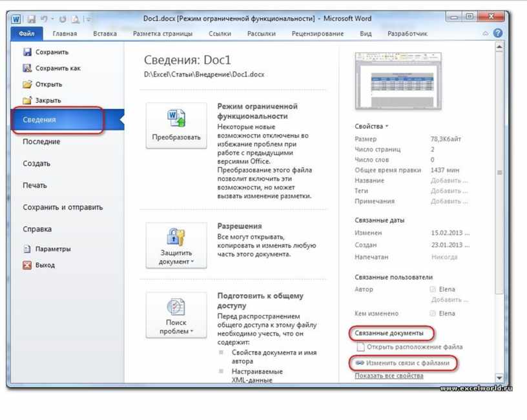Click the blue help question mark icon
The image size is (527, 420).
[x=498, y=33]
